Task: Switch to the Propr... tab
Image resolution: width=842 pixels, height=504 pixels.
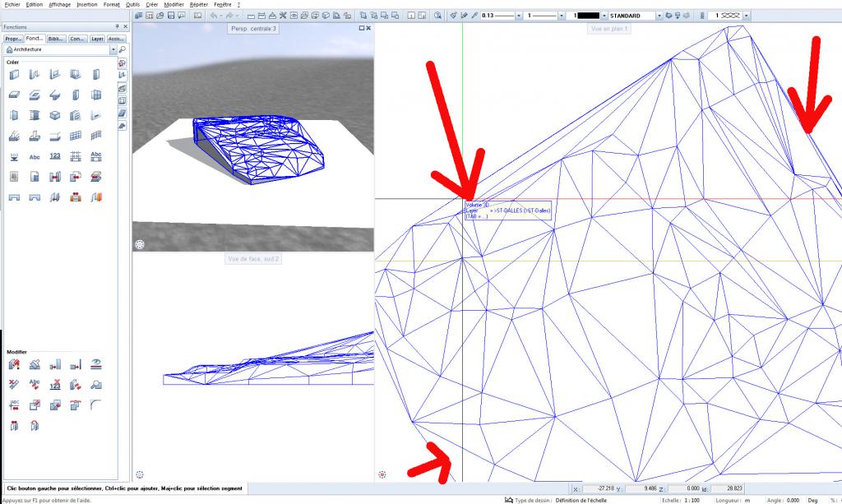Action: (x=13, y=39)
